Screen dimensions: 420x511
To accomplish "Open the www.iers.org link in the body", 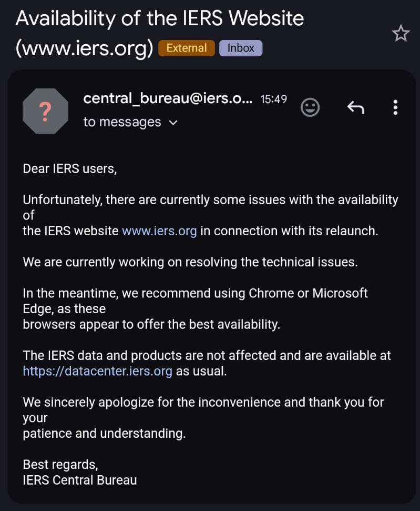I will pyautogui.click(x=159, y=231).
